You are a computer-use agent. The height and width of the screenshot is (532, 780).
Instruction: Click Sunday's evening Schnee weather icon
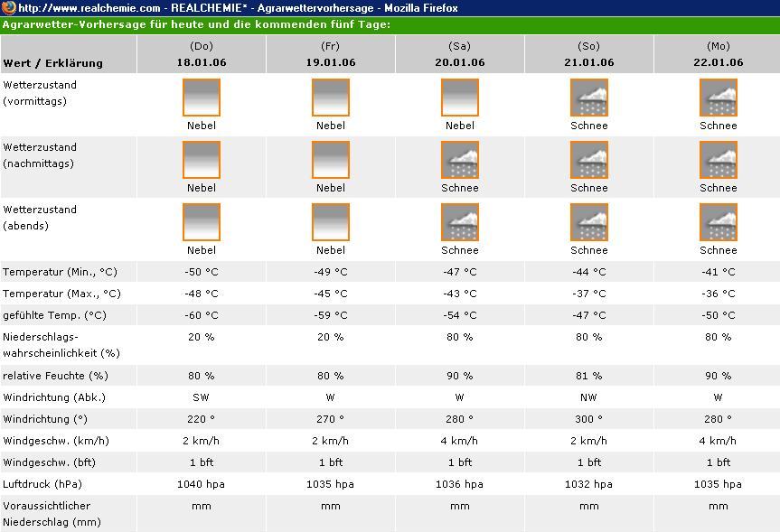(589, 222)
